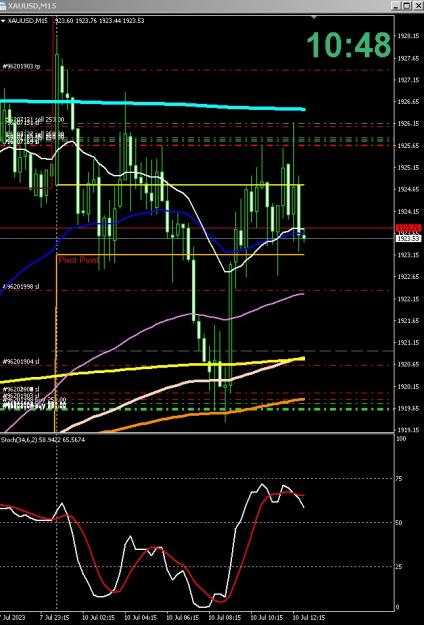Open the XAUUSD,M15 one-click trading arrow
This screenshot has width=424, height=625.
[3, 21]
